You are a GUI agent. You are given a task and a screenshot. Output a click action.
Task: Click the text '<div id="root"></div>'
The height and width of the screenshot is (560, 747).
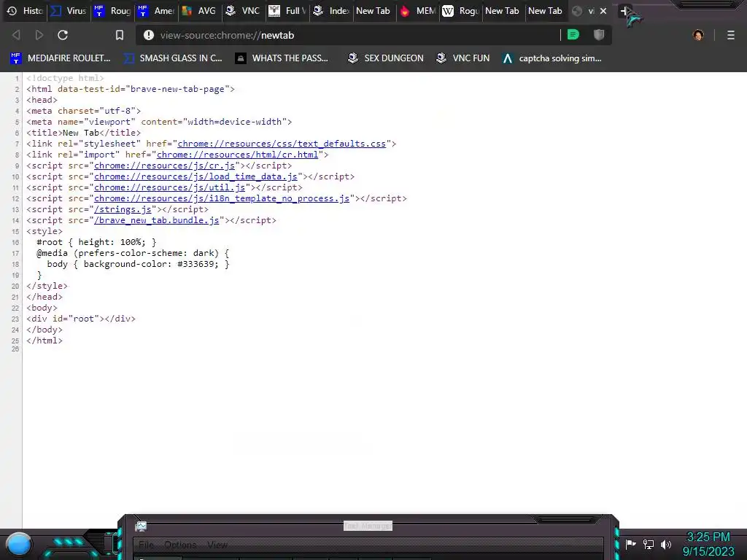[x=81, y=319]
